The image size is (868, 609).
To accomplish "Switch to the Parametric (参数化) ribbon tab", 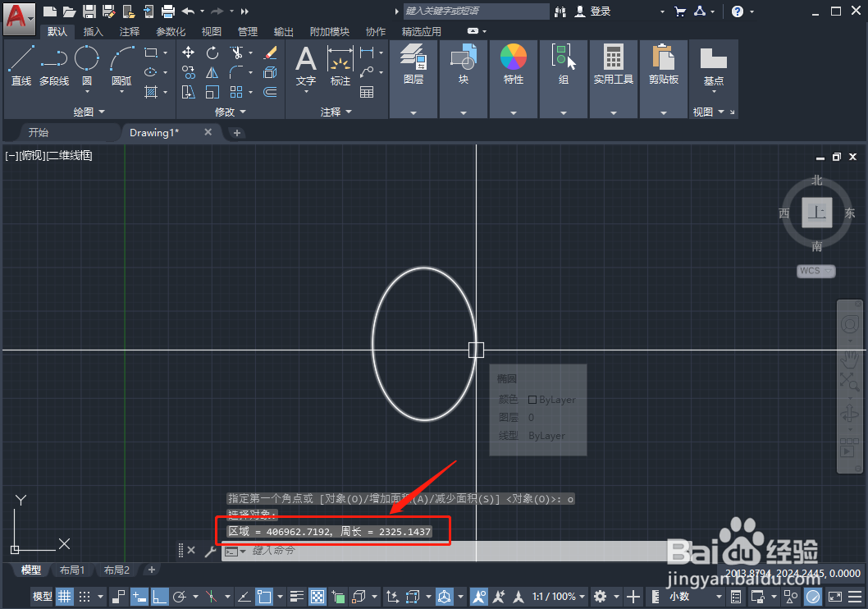I will pos(171,31).
